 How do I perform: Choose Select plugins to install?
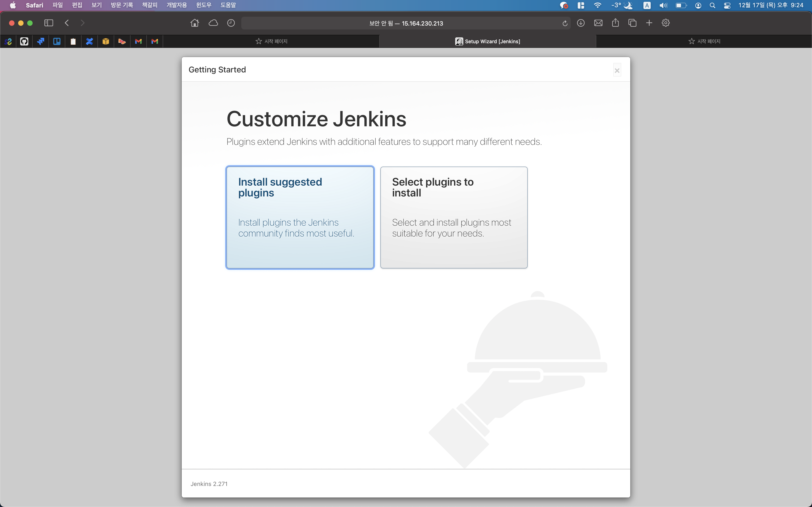(x=454, y=217)
